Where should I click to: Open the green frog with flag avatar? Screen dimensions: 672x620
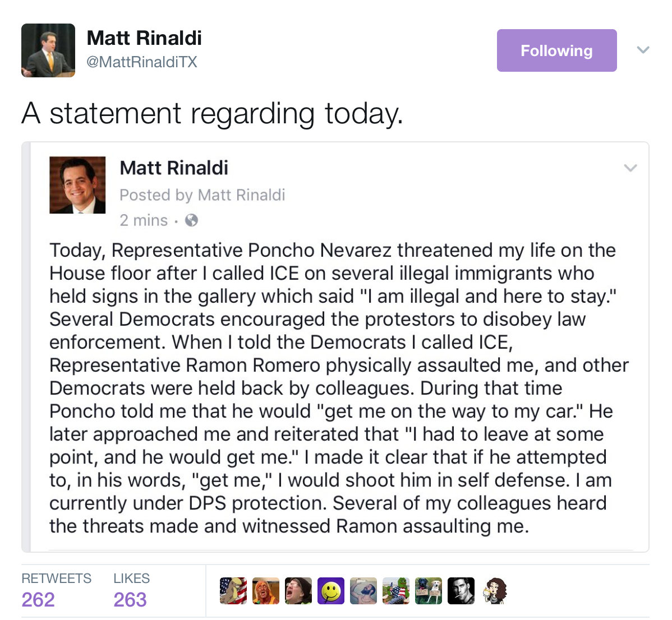(x=396, y=591)
